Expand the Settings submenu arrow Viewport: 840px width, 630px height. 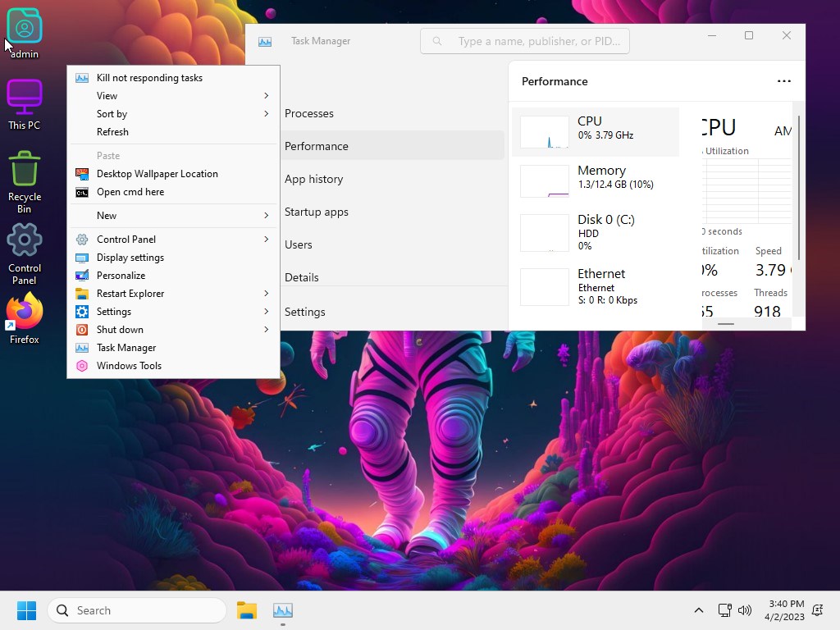pos(267,312)
